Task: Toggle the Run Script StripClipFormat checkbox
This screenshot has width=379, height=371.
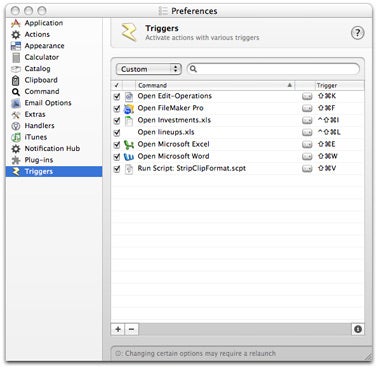Action: pyautogui.click(x=117, y=169)
